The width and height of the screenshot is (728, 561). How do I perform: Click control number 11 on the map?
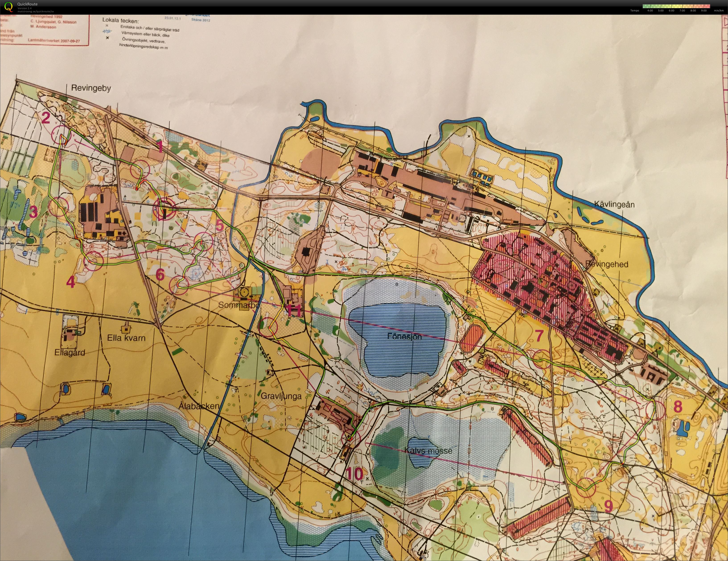tap(295, 311)
